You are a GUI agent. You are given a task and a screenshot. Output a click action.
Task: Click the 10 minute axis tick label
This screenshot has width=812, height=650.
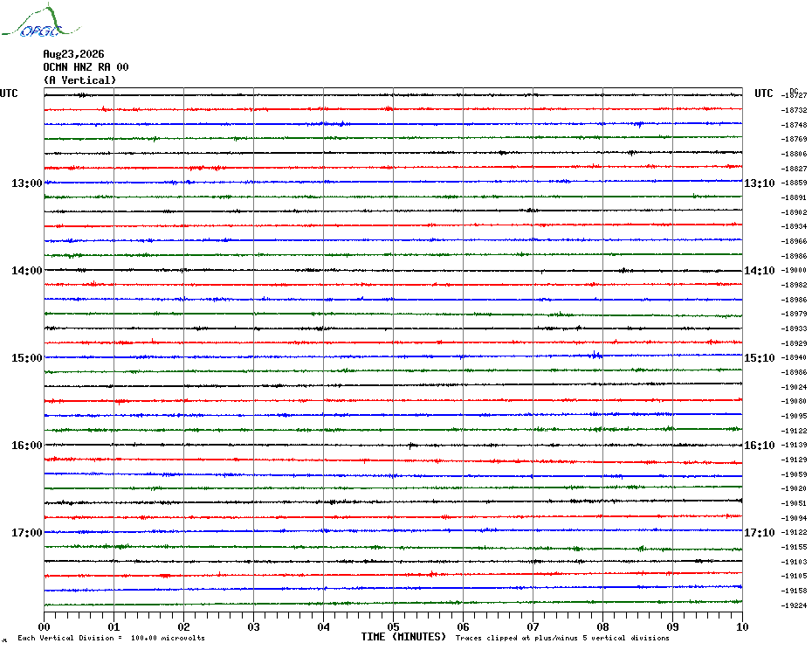[743, 626]
